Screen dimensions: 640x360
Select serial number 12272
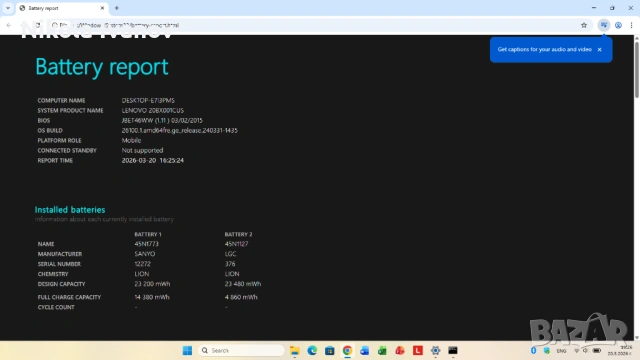click(142, 264)
